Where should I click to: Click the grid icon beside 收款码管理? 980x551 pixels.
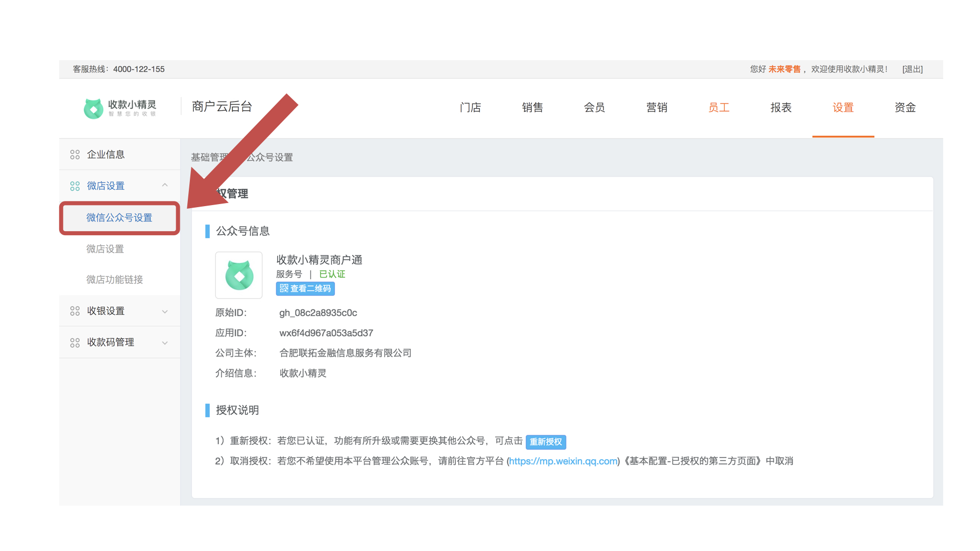pos(75,343)
